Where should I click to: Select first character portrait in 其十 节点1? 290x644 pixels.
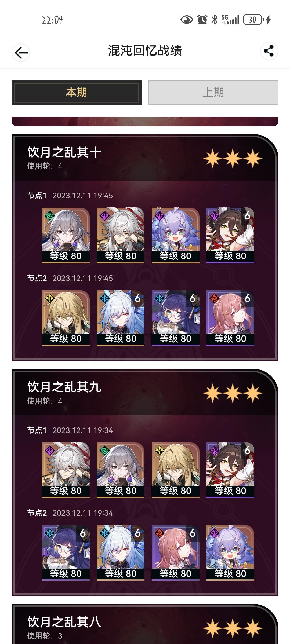point(66,235)
